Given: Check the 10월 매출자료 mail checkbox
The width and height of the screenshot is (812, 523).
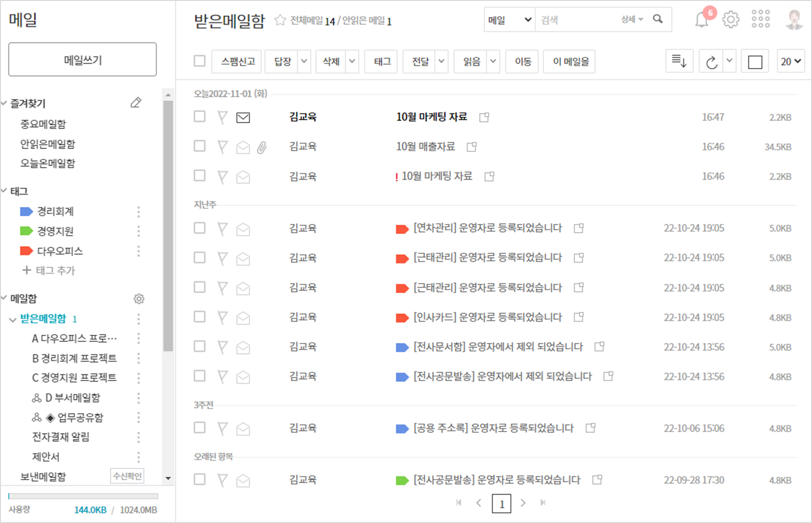Looking at the screenshot, I should click(199, 146).
